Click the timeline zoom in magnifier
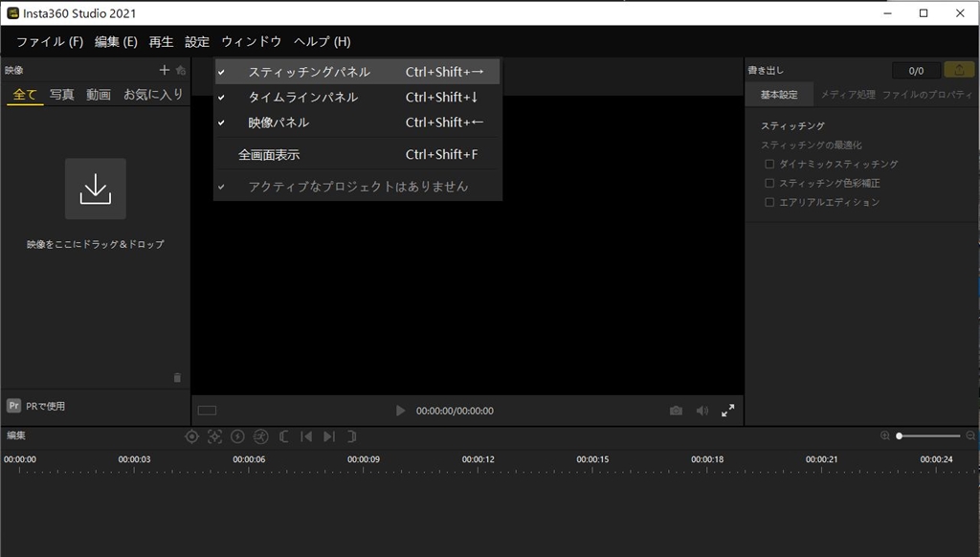This screenshot has height=557, width=980. click(x=885, y=435)
